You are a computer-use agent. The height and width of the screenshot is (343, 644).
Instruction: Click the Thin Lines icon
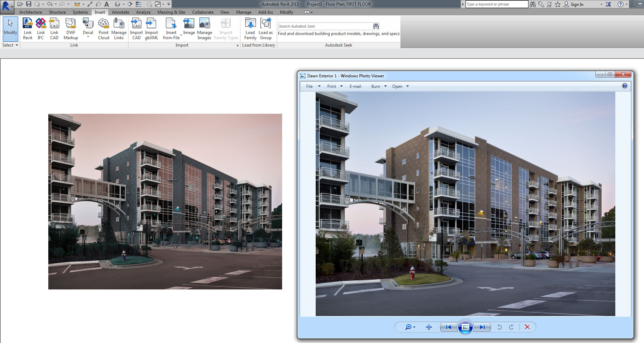point(139,4)
